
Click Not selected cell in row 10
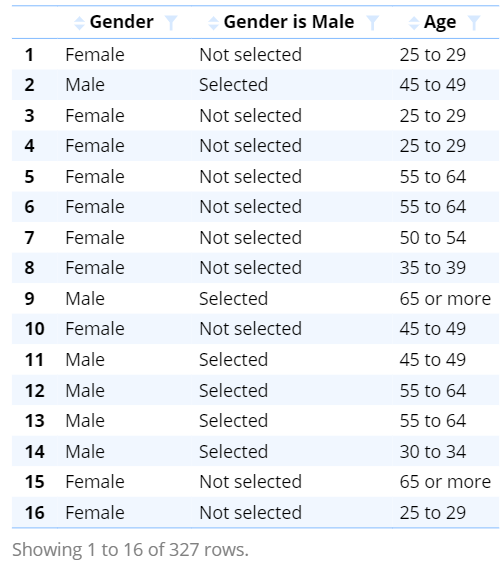coord(251,329)
